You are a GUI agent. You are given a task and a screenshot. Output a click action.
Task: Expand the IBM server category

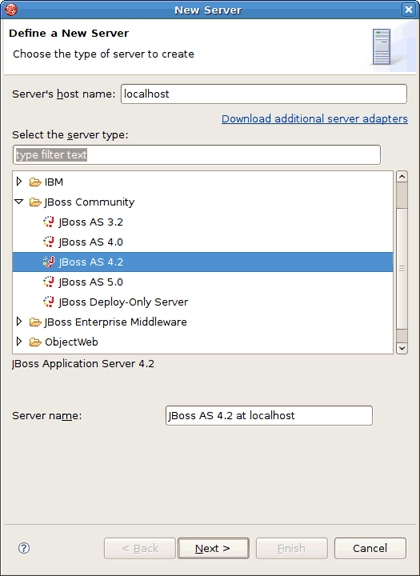click(x=19, y=181)
